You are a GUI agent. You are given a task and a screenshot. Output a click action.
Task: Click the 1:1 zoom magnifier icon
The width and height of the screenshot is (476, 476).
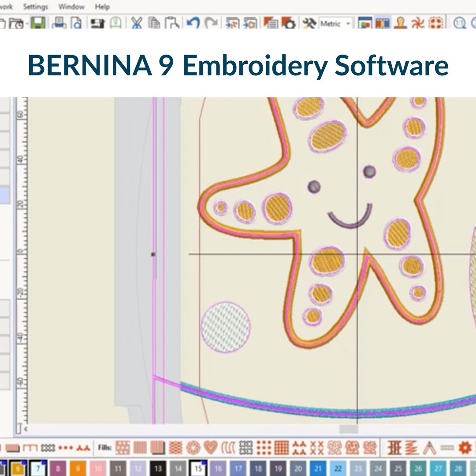click(x=460, y=23)
